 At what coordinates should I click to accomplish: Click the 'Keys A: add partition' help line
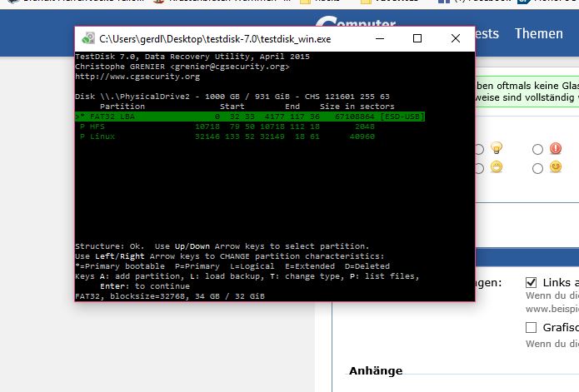click(247, 276)
